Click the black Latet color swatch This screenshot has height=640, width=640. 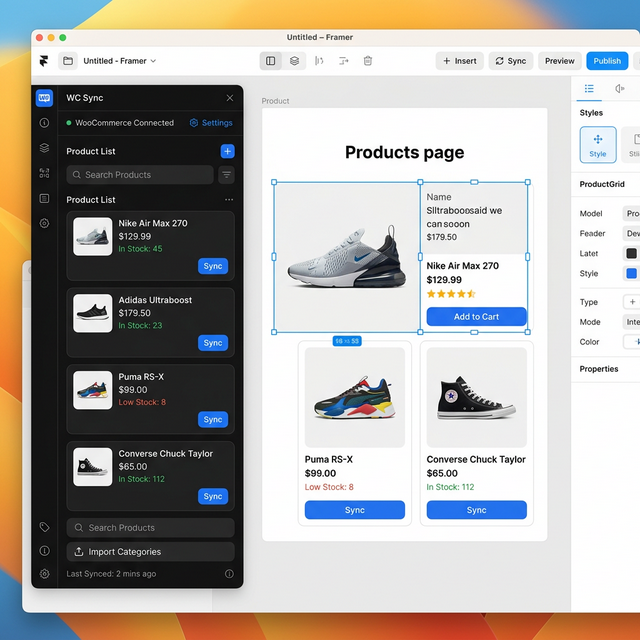click(x=631, y=253)
